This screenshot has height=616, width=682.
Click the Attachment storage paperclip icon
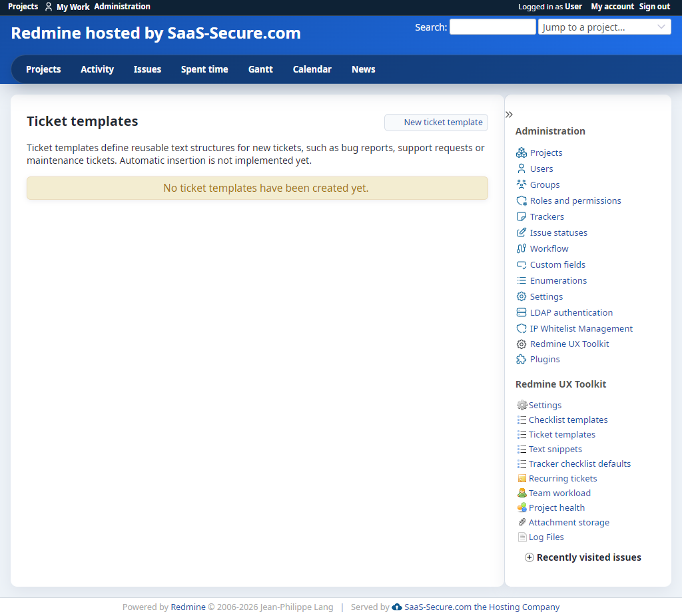coord(522,523)
